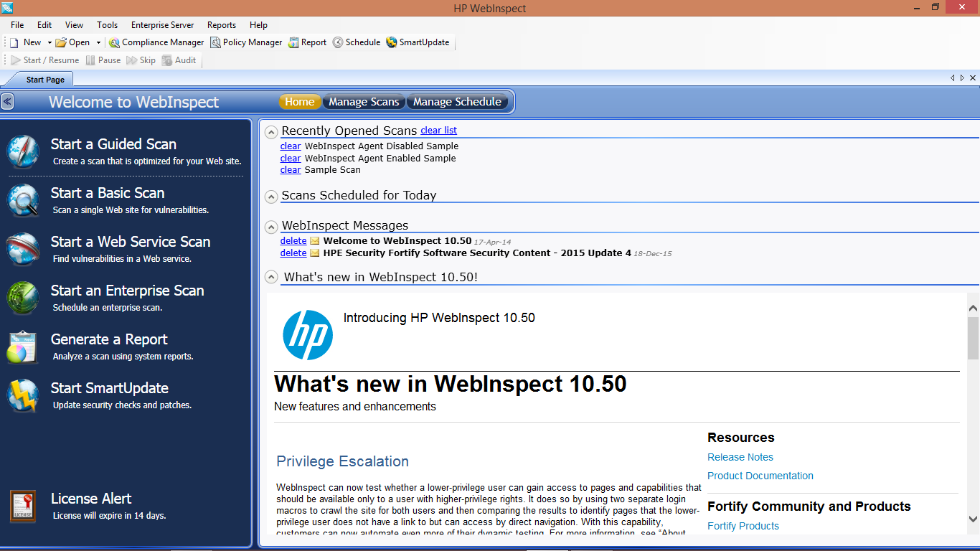Click Start a Basic Scan heading
The width and height of the screenshot is (980, 551).
pyautogui.click(x=108, y=193)
